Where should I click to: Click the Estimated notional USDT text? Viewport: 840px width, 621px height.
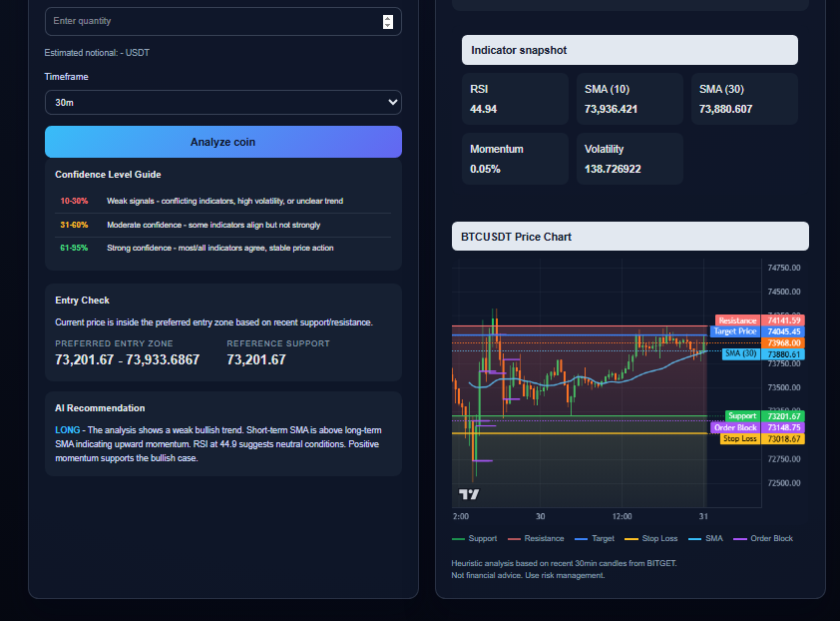tap(97, 53)
